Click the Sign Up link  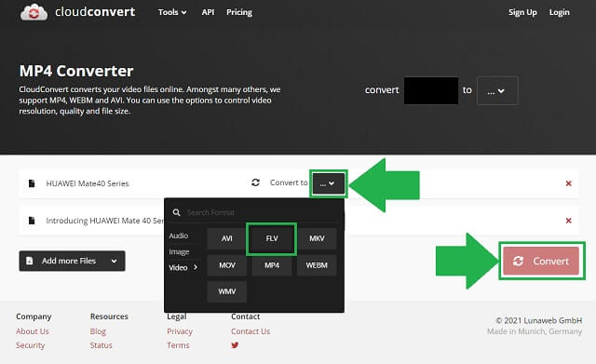point(522,12)
